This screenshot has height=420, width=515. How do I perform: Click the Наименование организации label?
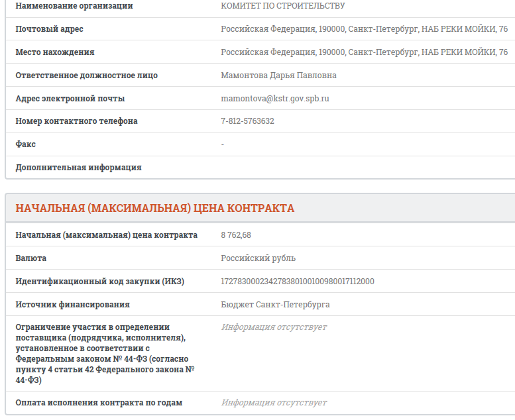click(74, 6)
